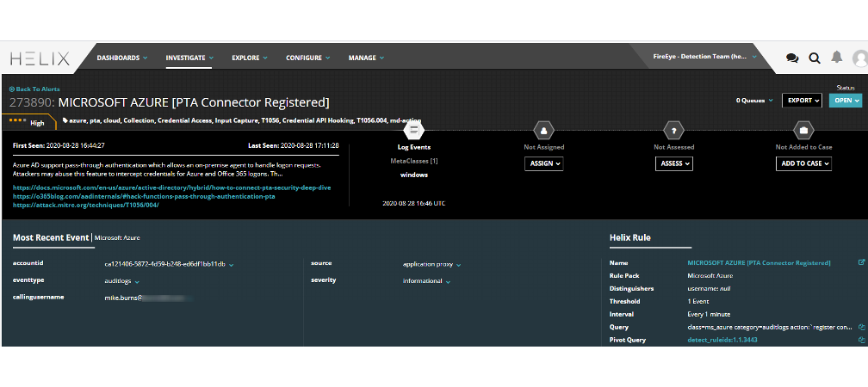Click the Most Recent Event heading
The height and width of the screenshot is (387, 868).
(x=51, y=237)
